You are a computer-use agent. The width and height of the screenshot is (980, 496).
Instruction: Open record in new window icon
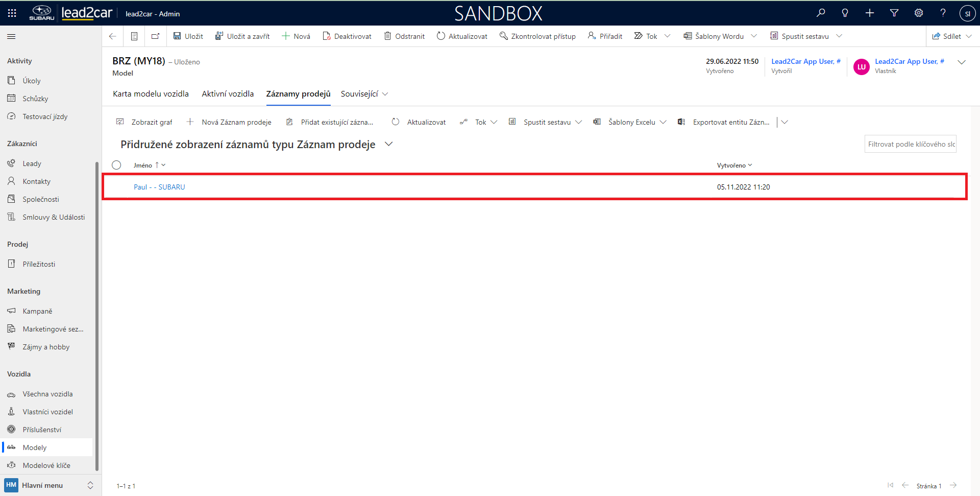click(155, 36)
